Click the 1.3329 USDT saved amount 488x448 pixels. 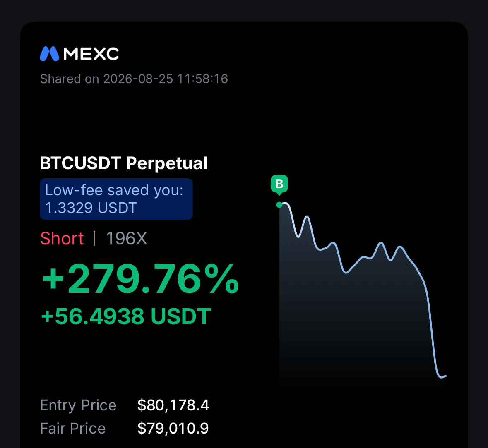click(x=91, y=208)
